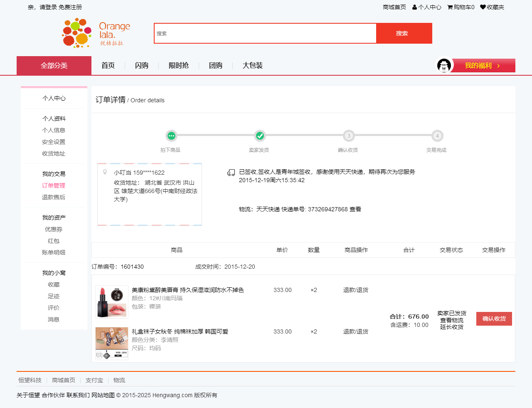This screenshot has width=532, height=408.
Task: Click the Orange lala logo
Action: [96, 33]
